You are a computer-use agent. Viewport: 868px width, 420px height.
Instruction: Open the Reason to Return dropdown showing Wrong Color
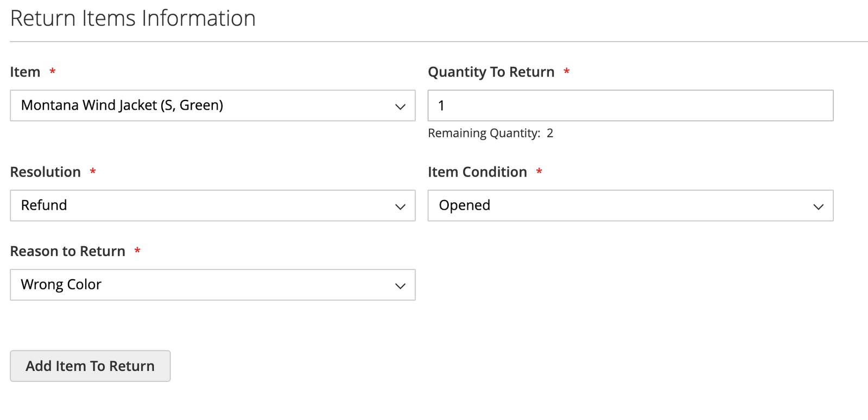click(x=213, y=285)
